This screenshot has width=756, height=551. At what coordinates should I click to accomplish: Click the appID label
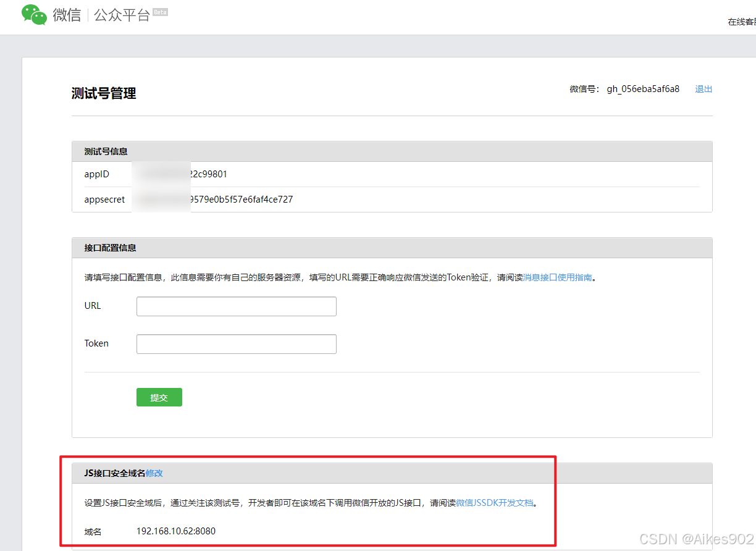click(x=97, y=174)
